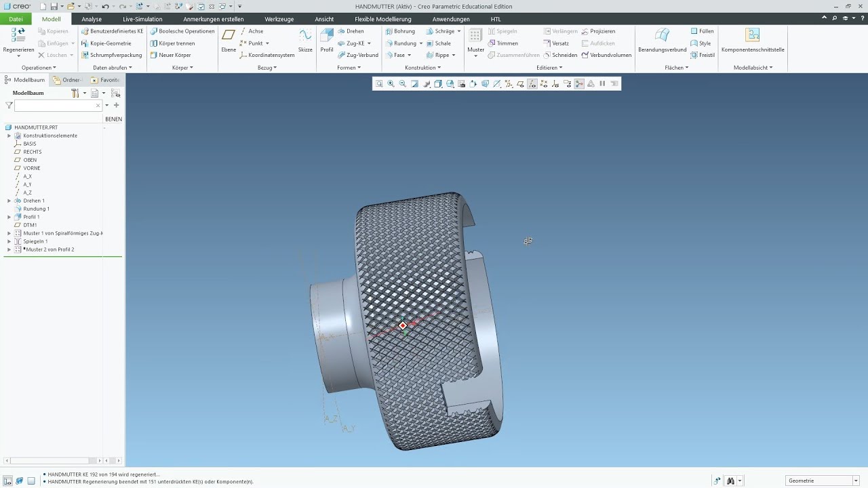This screenshot has height=488, width=868.
Task: Open the Geometrie selection filter combo box
Action: click(x=822, y=481)
